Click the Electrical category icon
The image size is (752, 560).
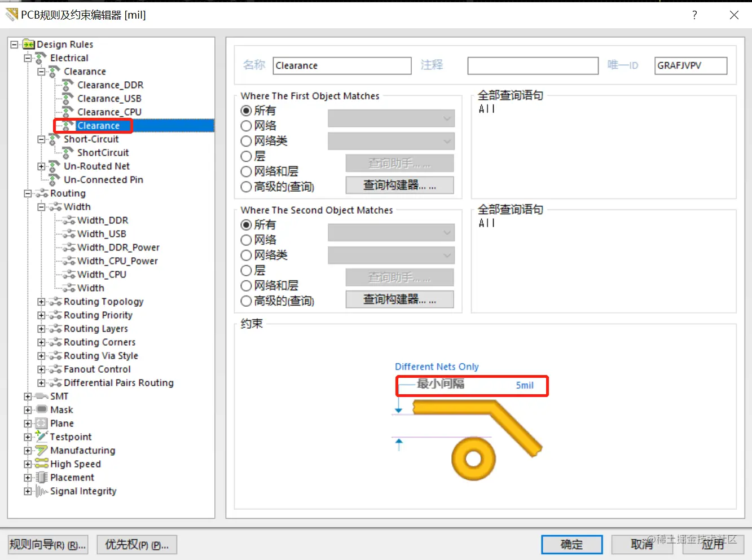(x=41, y=58)
